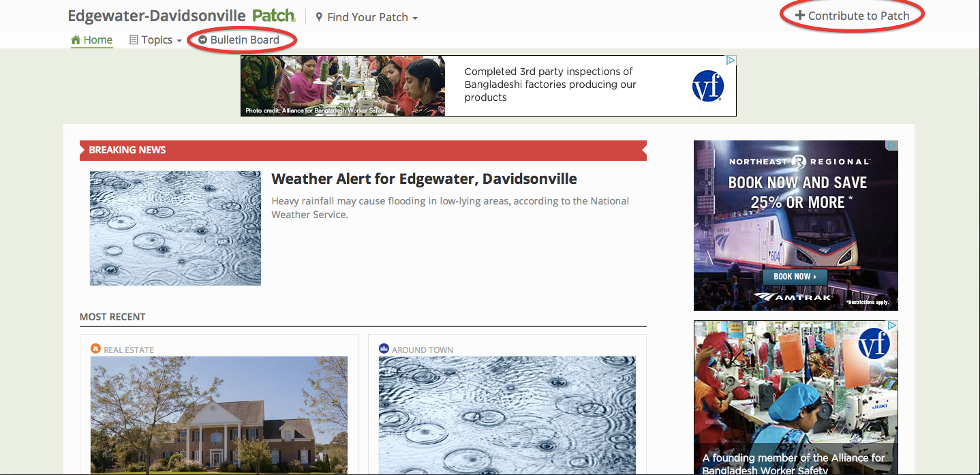
Task: Click the green Home house icon
Action: [x=76, y=40]
